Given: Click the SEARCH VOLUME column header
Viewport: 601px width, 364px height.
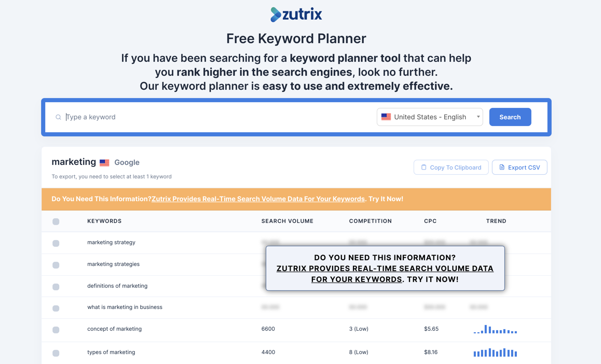Looking at the screenshot, I should 288,221.
